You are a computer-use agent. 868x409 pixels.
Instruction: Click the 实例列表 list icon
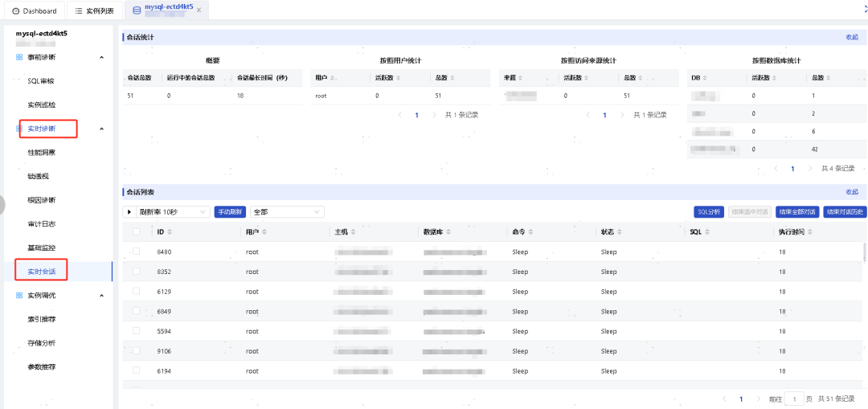(x=79, y=11)
